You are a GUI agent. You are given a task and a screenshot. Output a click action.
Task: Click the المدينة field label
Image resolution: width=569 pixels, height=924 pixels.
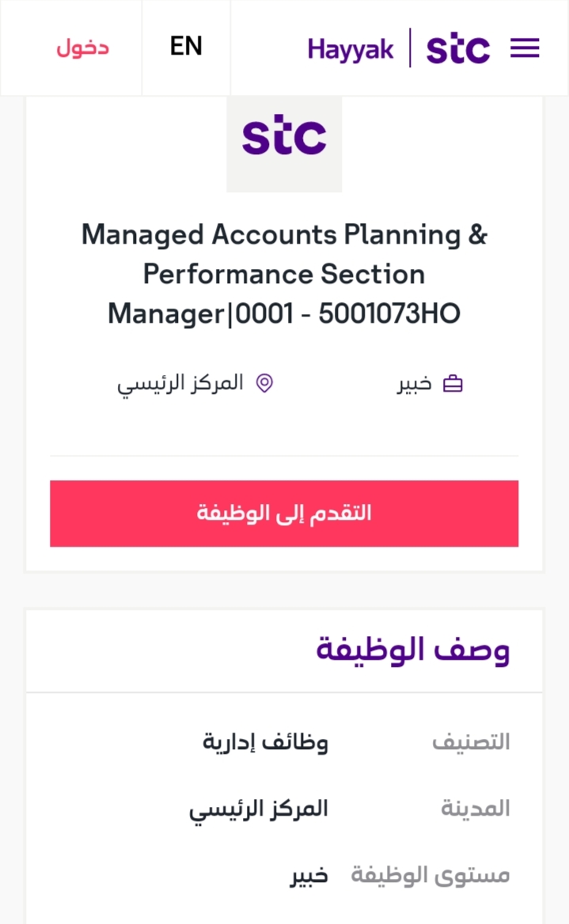[476, 808]
